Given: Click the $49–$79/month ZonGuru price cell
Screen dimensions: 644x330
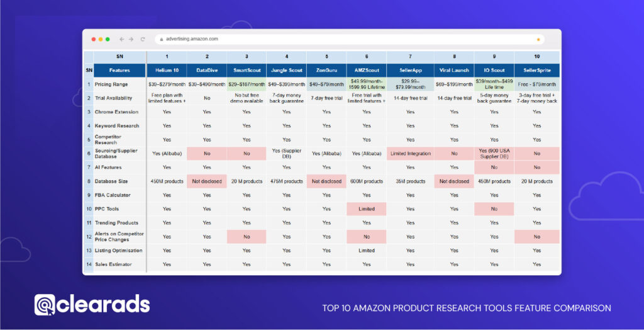Looking at the screenshot, I should (x=326, y=84).
